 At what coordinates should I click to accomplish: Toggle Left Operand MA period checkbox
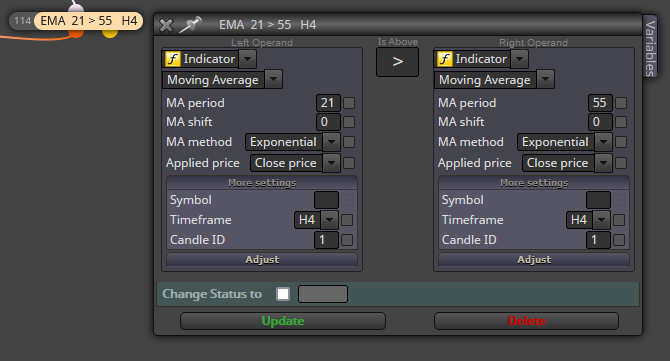349,103
